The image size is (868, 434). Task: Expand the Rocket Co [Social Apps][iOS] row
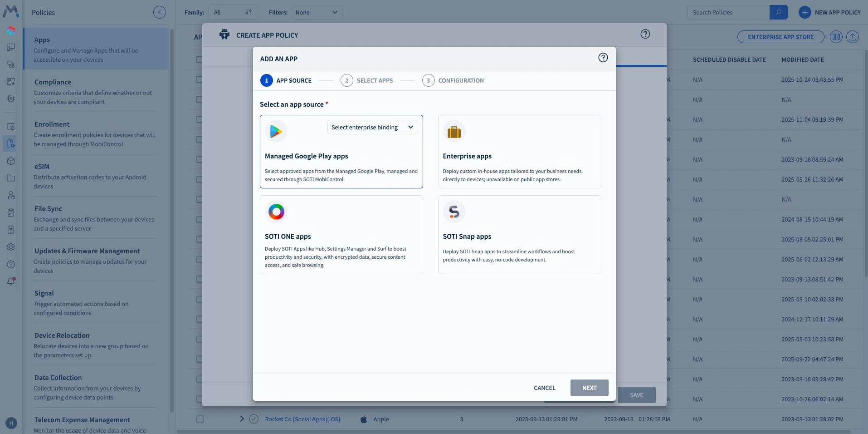(x=242, y=419)
